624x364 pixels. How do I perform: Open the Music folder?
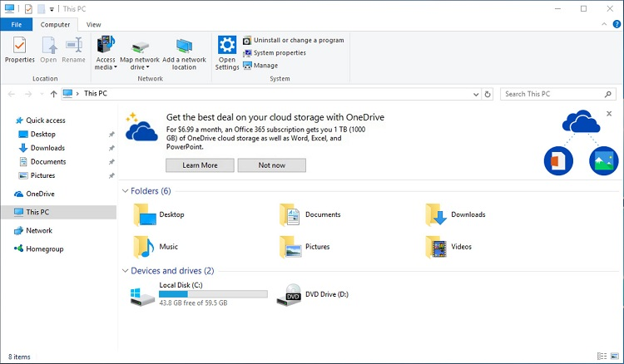[156, 247]
